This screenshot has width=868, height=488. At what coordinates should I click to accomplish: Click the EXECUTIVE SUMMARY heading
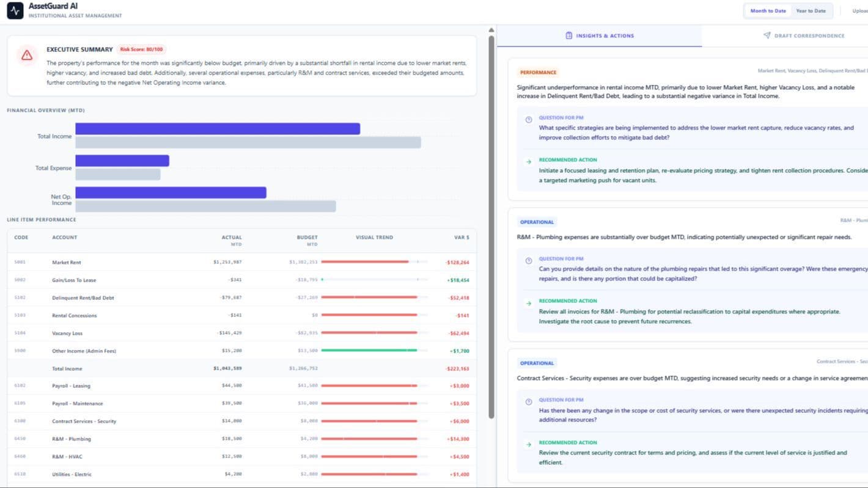point(79,49)
